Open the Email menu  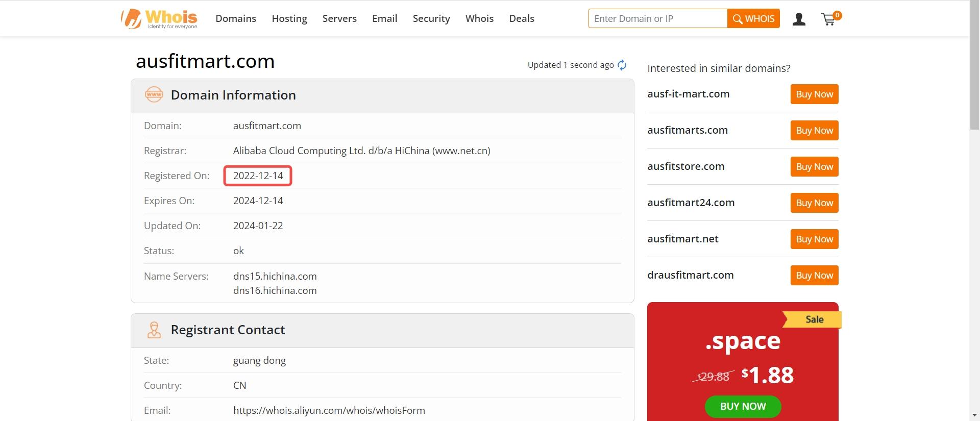pos(384,18)
